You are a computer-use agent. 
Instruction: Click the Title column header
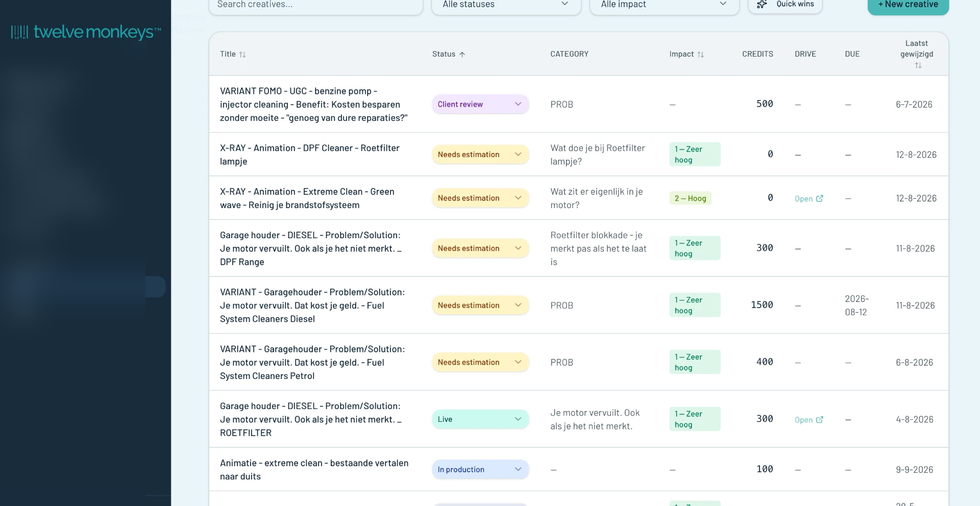point(233,54)
